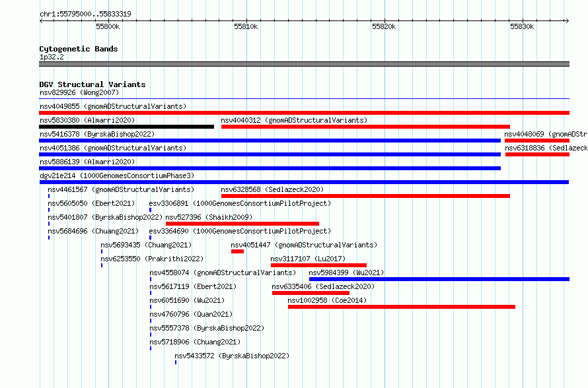Click the nsv6051690 (Wu2021) label
Viewport: 588px width, 388px height.
coord(187,300)
